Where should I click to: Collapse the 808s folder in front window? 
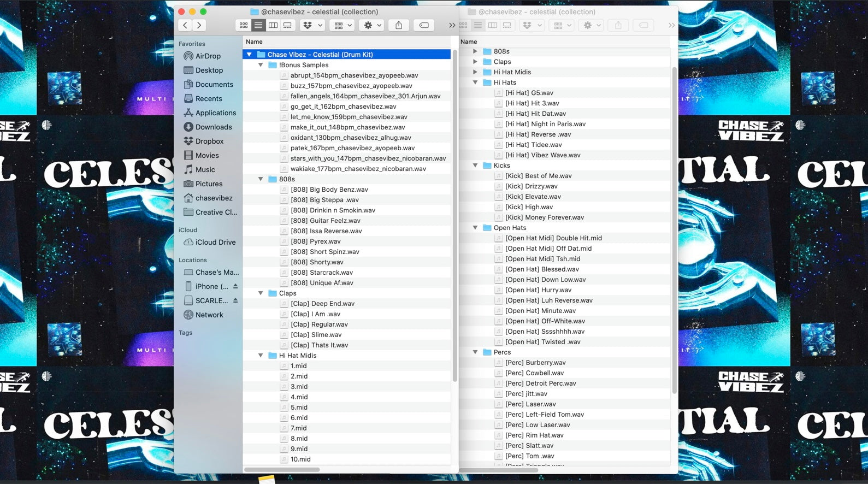[x=261, y=179]
